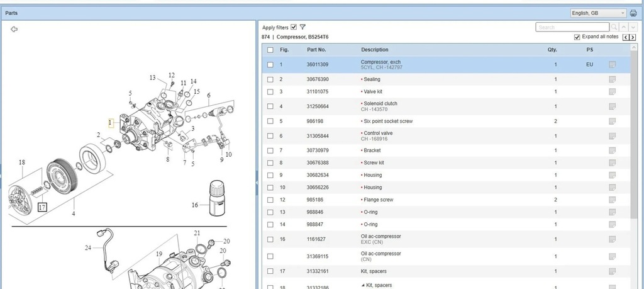Go to previous search result arrow
The height and width of the screenshot is (289, 644).
623,27
